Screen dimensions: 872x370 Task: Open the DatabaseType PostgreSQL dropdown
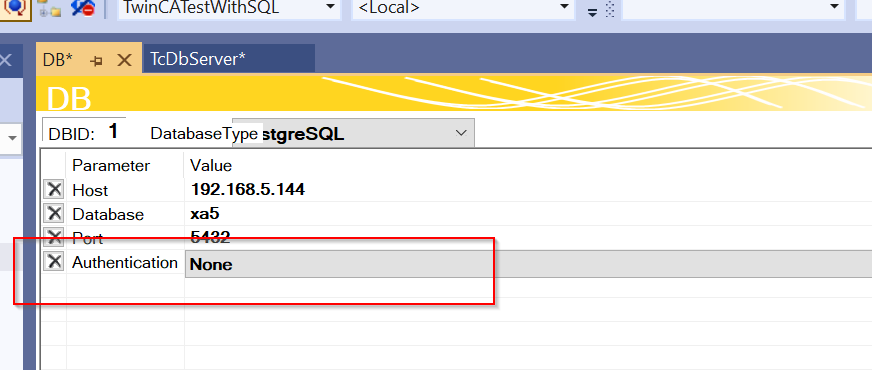pos(353,133)
